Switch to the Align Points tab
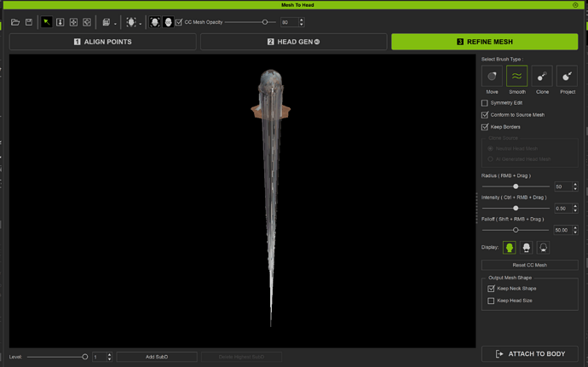Viewport: 588px width, 367px height. pos(103,42)
